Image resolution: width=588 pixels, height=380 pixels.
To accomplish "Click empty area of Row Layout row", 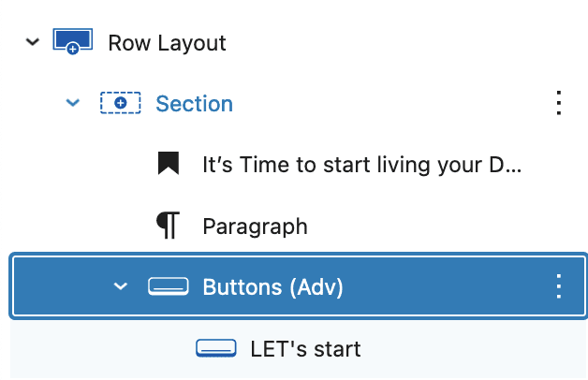I will point(394,42).
